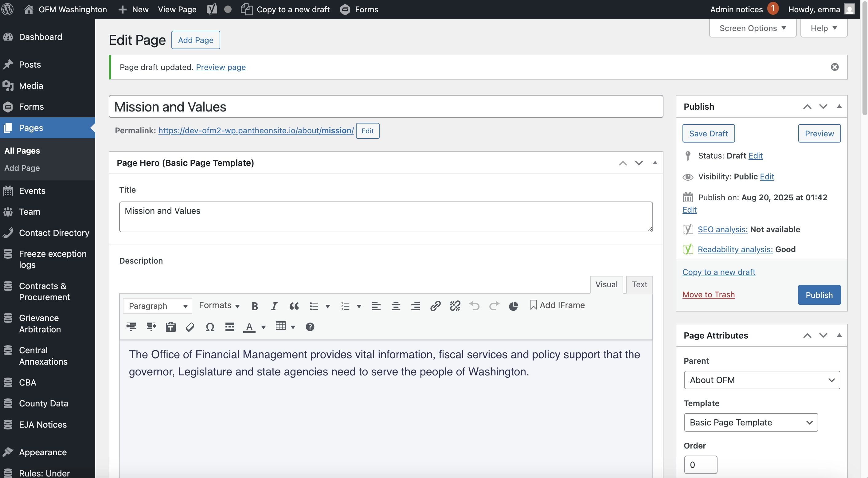Click the insert link icon

[x=435, y=306]
